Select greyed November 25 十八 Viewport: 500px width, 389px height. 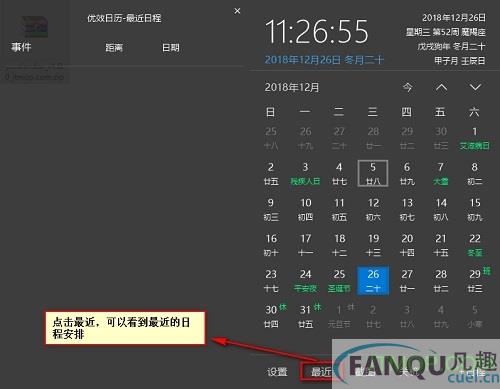coord(271,138)
